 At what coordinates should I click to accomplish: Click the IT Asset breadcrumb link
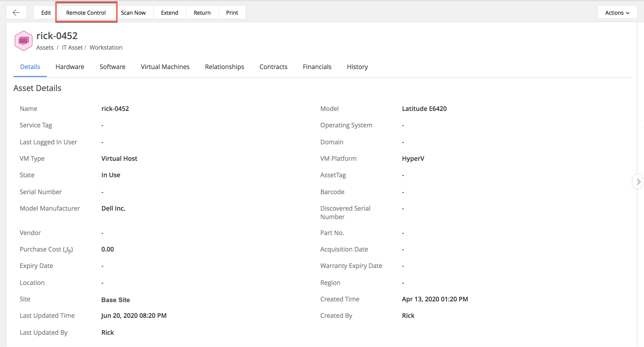pos(72,47)
